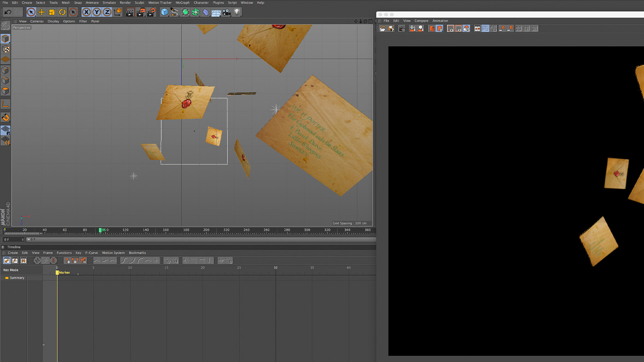Add a Cube primitive object

(x=164, y=12)
